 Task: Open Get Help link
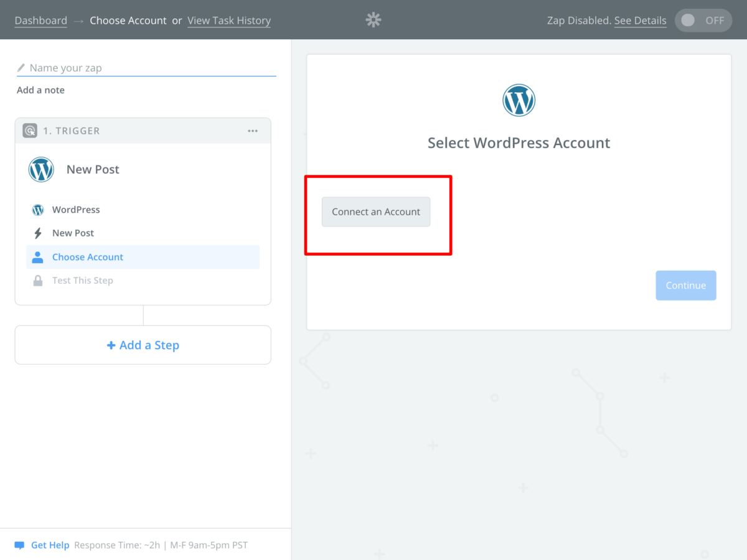point(50,545)
